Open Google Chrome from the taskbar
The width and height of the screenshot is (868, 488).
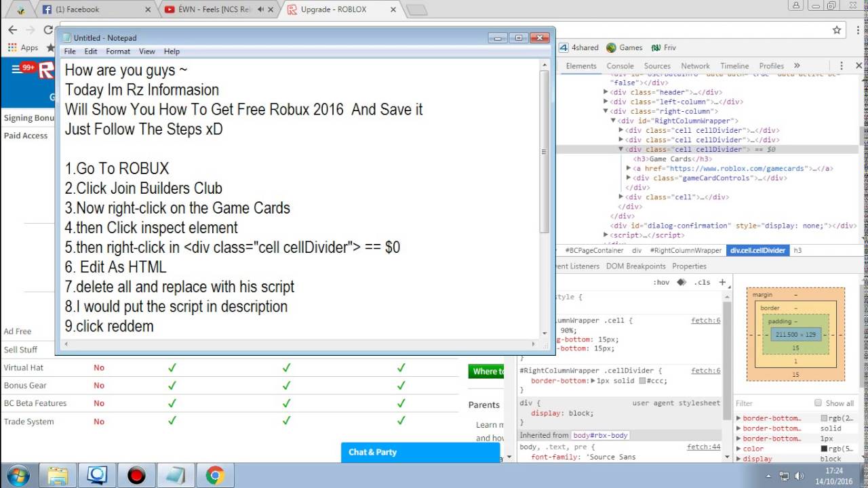click(215, 475)
